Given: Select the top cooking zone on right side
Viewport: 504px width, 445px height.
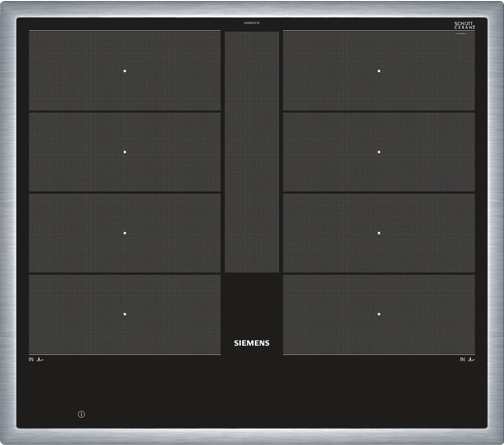Looking at the screenshot, I should coord(379,71).
